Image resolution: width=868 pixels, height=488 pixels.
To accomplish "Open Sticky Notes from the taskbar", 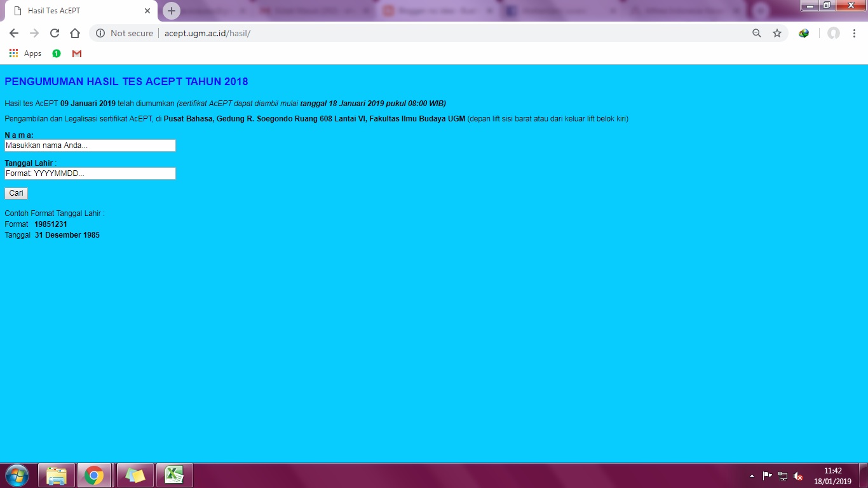I will pyautogui.click(x=135, y=475).
